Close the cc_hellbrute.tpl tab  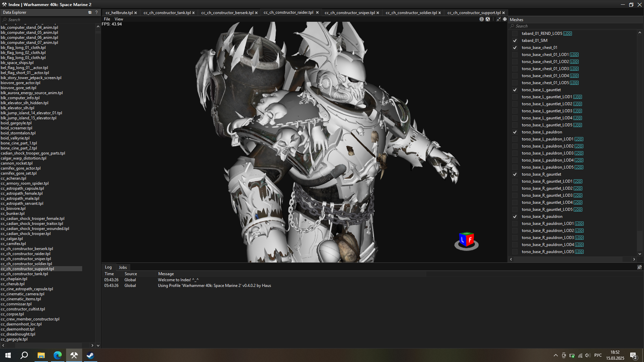[136, 13]
